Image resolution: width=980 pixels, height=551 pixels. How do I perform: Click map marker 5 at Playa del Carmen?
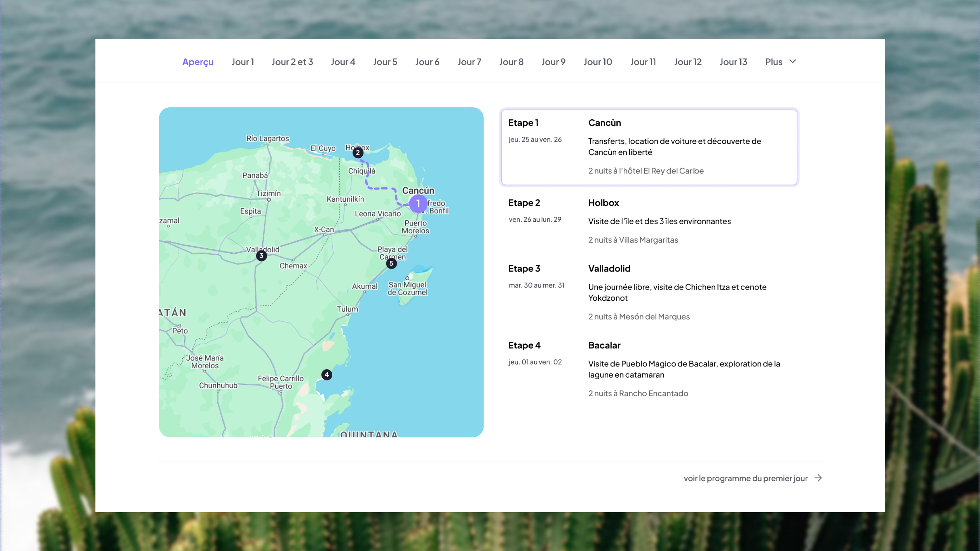[x=391, y=263]
